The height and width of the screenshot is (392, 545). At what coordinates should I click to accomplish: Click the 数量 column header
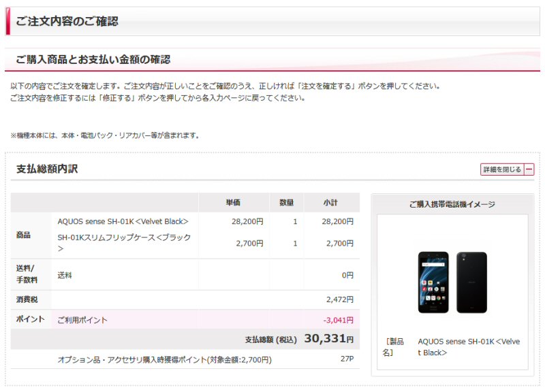[x=286, y=202]
